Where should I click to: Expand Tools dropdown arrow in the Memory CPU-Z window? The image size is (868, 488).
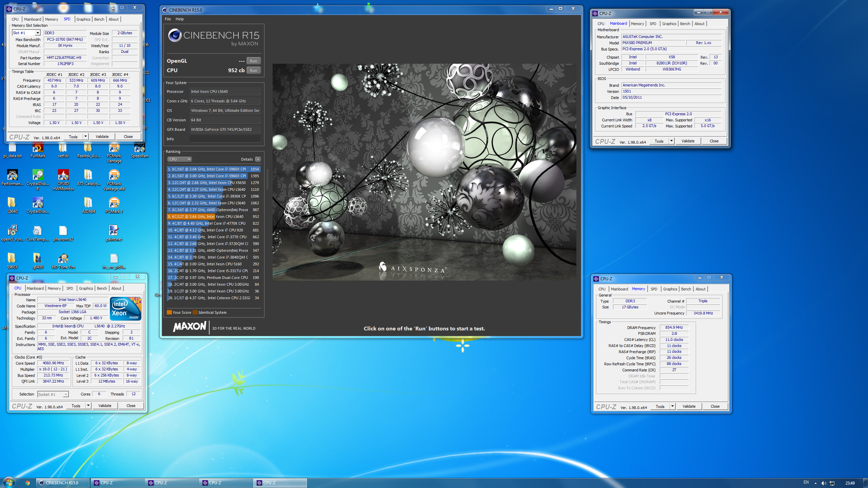coord(672,406)
